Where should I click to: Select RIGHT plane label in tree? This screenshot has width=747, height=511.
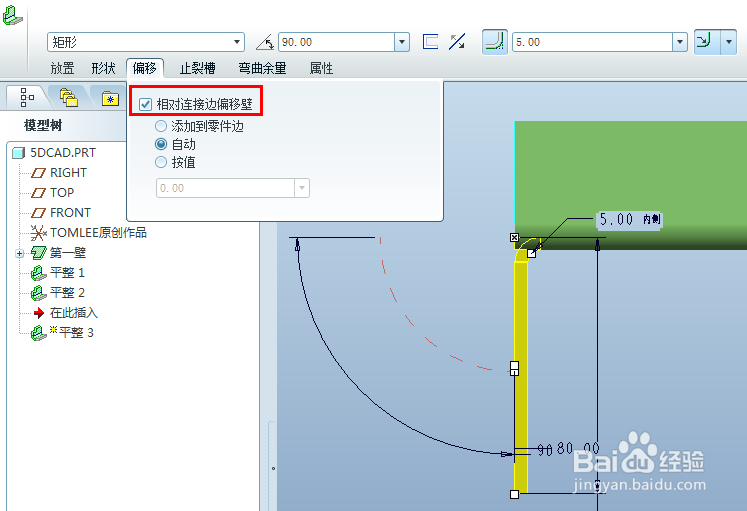(x=69, y=173)
